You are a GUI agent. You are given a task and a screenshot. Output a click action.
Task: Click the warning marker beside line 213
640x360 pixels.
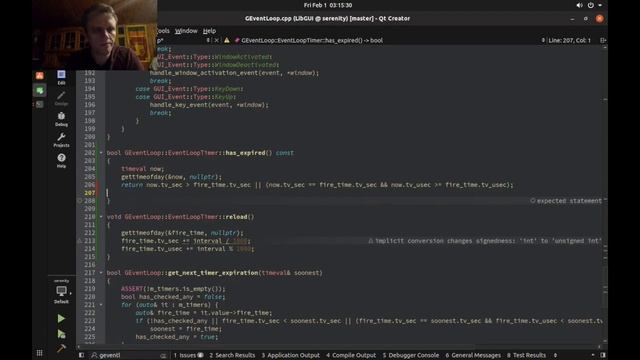[80, 241]
